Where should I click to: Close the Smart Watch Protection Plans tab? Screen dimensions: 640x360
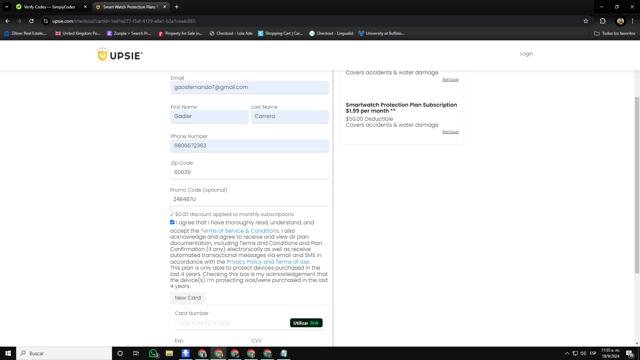tap(164, 7)
